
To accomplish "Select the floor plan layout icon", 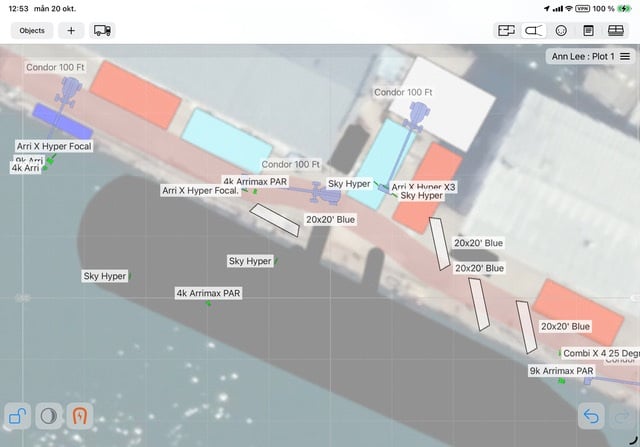I will click(x=506, y=30).
